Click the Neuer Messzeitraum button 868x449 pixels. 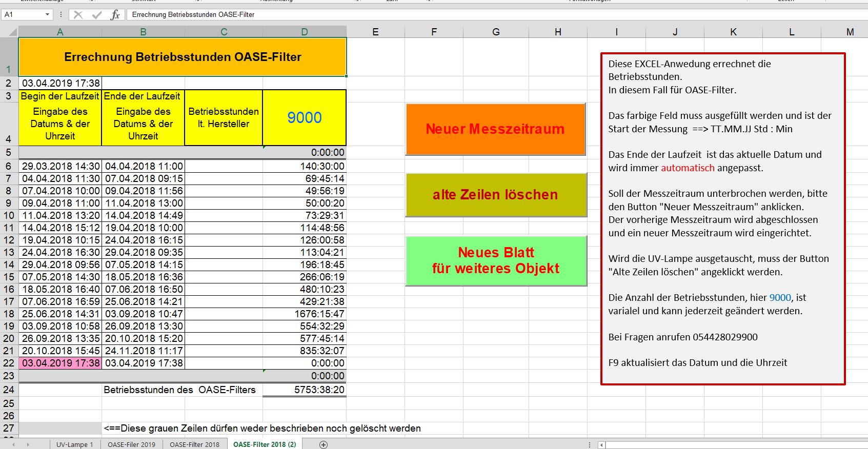click(495, 129)
